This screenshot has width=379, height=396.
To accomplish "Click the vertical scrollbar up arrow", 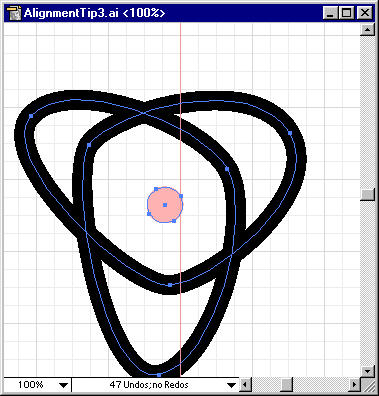I will (367, 30).
